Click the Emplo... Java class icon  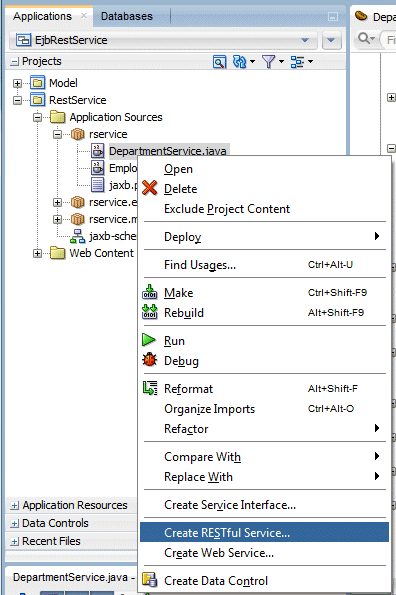pyautogui.click(x=97, y=168)
